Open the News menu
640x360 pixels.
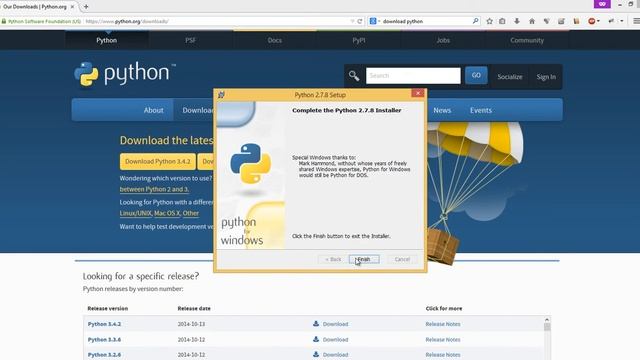(x=442, y=110)
